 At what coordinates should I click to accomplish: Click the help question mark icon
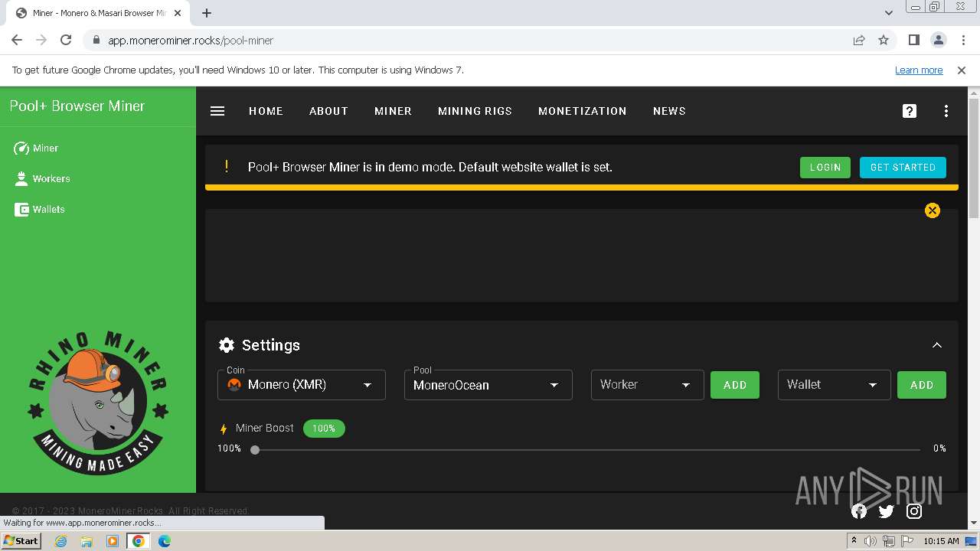click(910, 111)
